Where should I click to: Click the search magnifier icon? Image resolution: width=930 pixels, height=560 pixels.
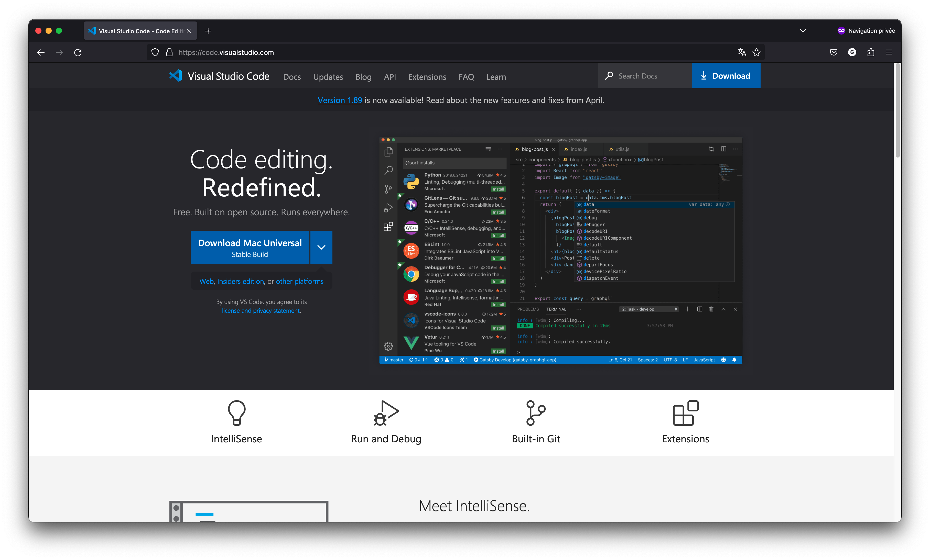(x=609, y=76)
